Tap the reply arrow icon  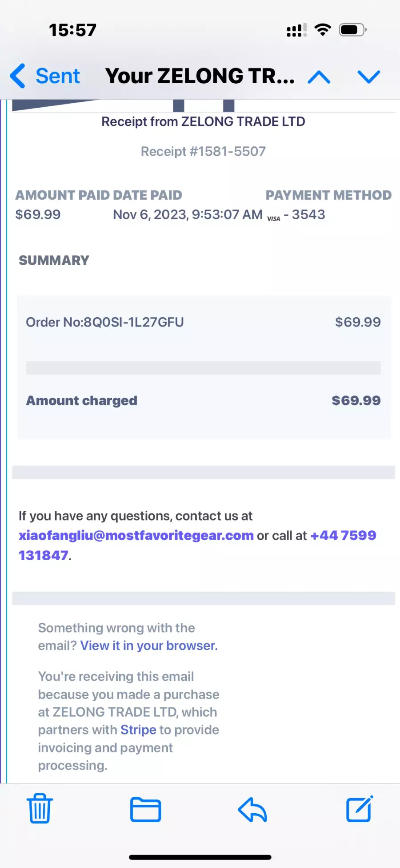[252, 809]
